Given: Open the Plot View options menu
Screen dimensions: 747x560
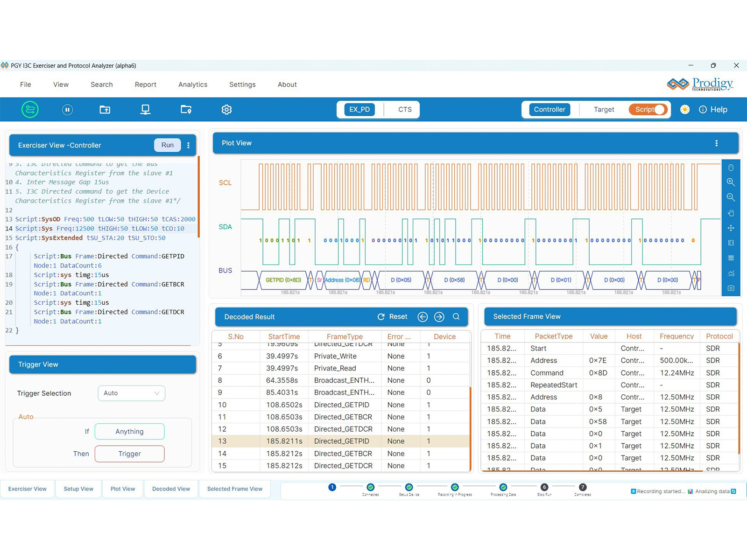Looking at the screenshot, I should coord(717,143).
